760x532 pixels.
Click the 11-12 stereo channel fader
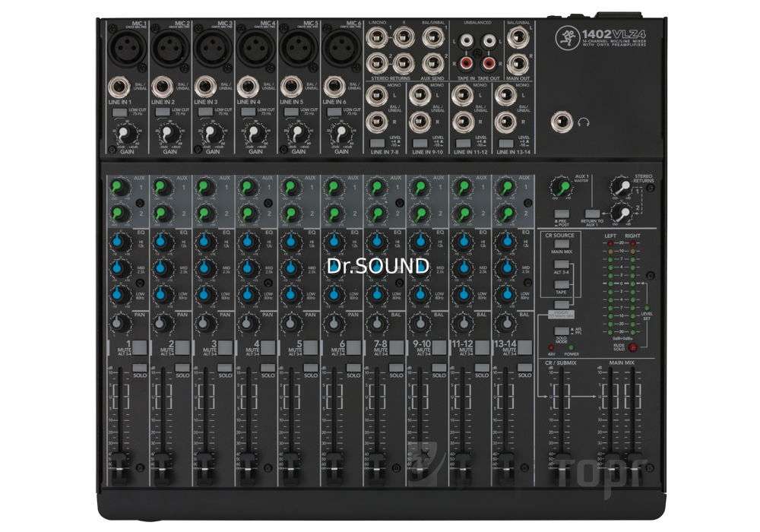click(462, 468)
